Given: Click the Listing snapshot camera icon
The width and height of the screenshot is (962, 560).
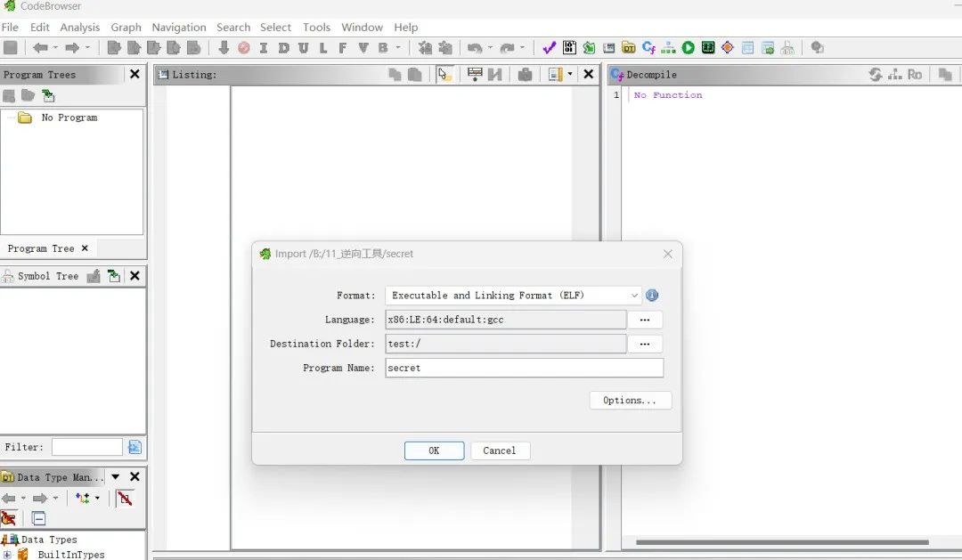Looking at the screenshot, I should pos(526,74).
